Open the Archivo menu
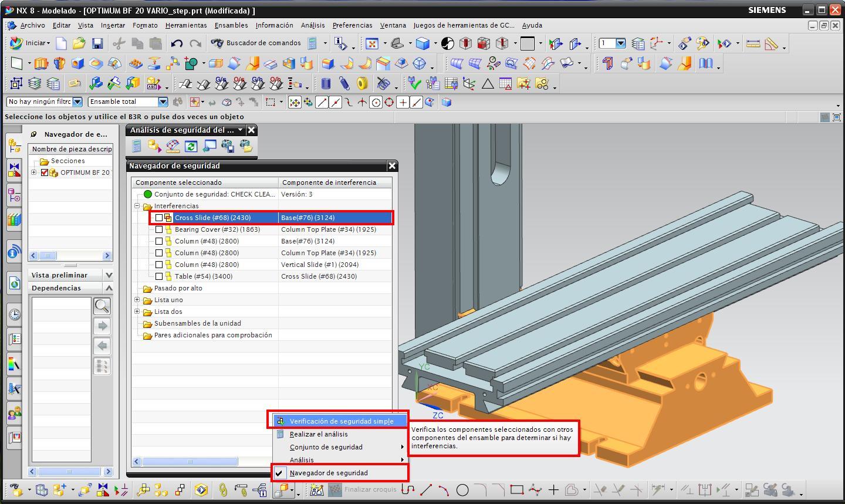The width and height of the screenshot is (845, 504). [x=32, y=25]
